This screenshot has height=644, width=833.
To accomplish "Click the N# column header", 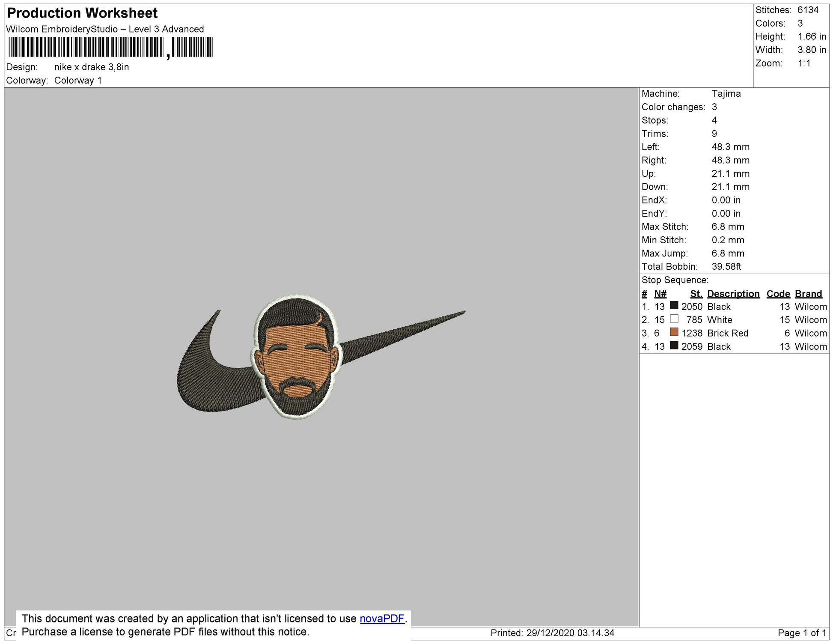I will coord(660,294).
